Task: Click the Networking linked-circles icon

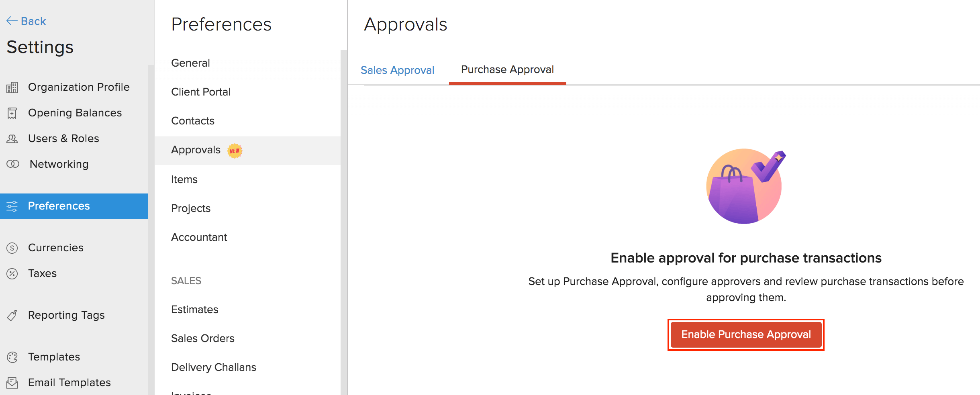Action: point(13,164)
